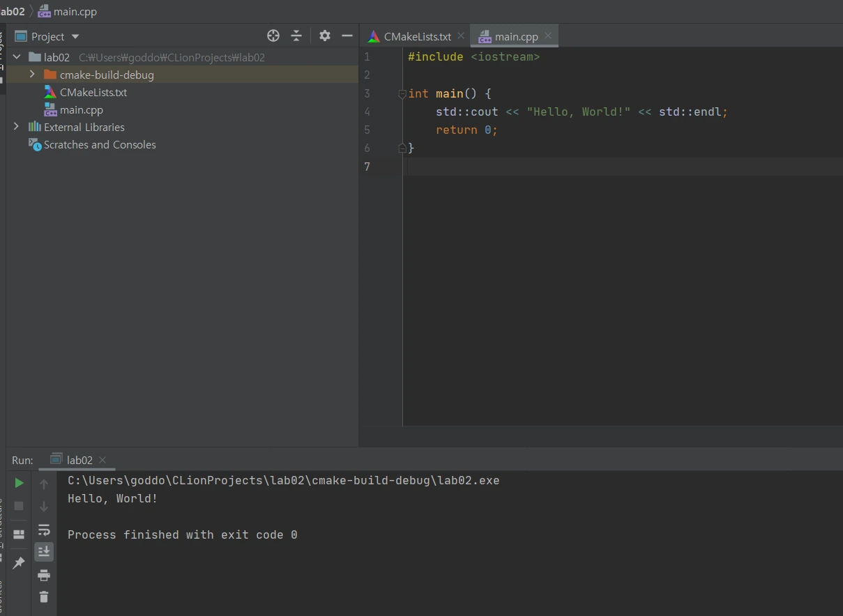Click the "Hello, World!" string in code
The image size is (843, 616).
pyautogui.click(x=579, y=111)
